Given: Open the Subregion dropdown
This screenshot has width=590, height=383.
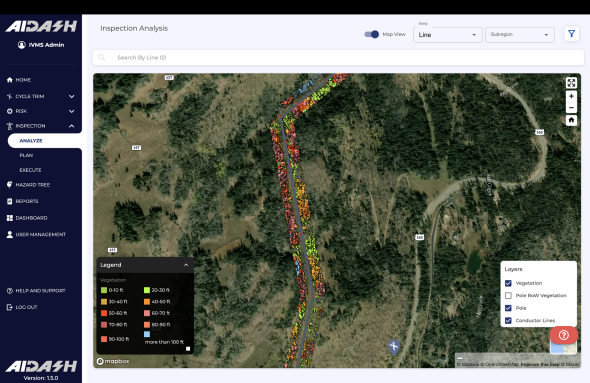Looking at the screenshot, I should point(520,35).
